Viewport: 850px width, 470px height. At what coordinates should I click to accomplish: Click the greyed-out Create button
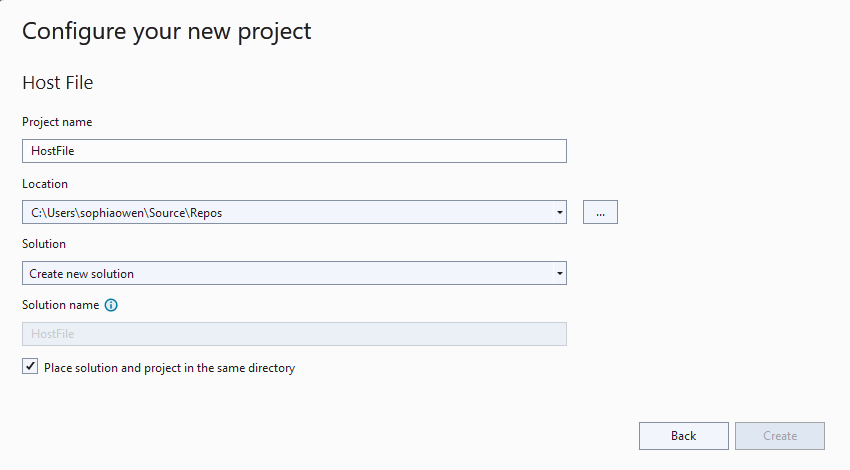(779, 436)
